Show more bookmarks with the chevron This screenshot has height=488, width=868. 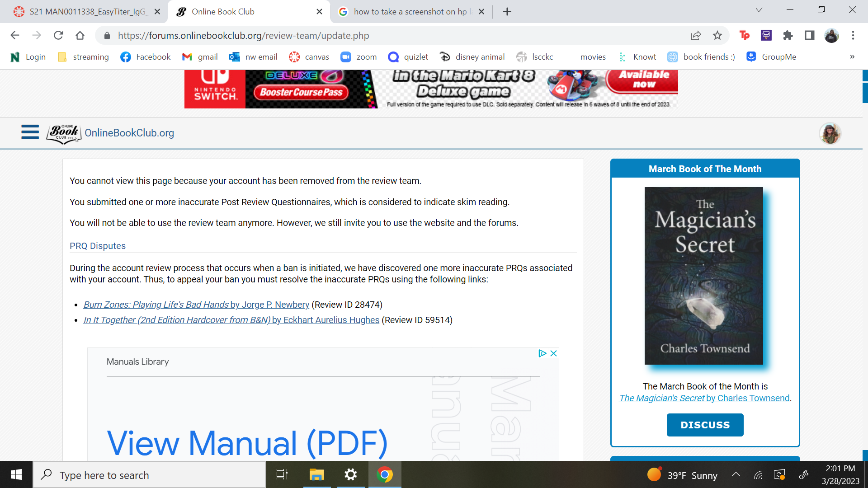click(852, 56)
